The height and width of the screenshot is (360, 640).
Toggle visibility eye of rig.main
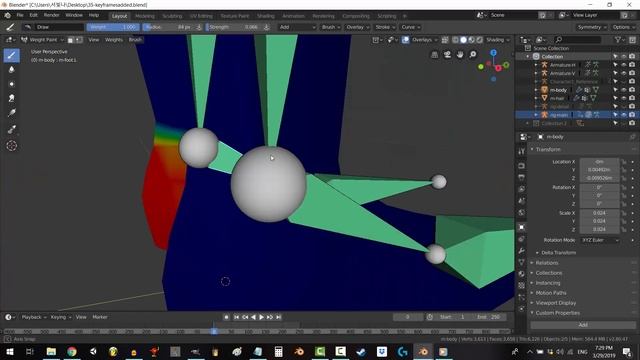click(623, 115)
